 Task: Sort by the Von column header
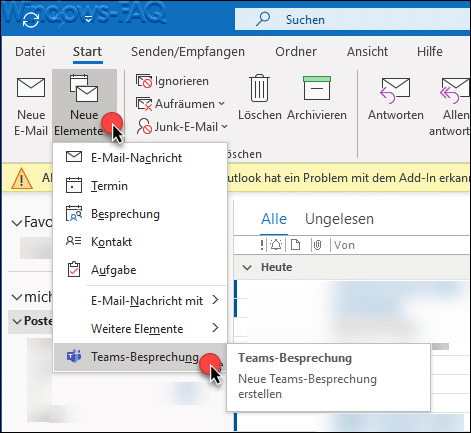[x=344, y=245]
